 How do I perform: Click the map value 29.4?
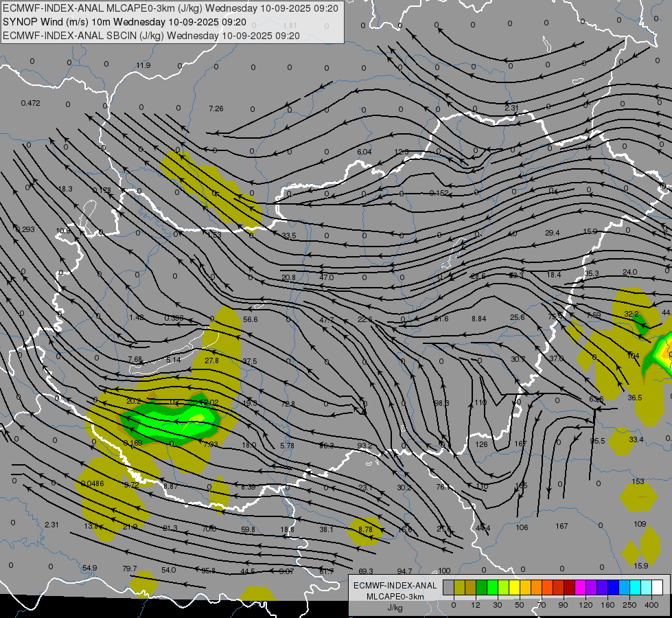tap(553, 233)
